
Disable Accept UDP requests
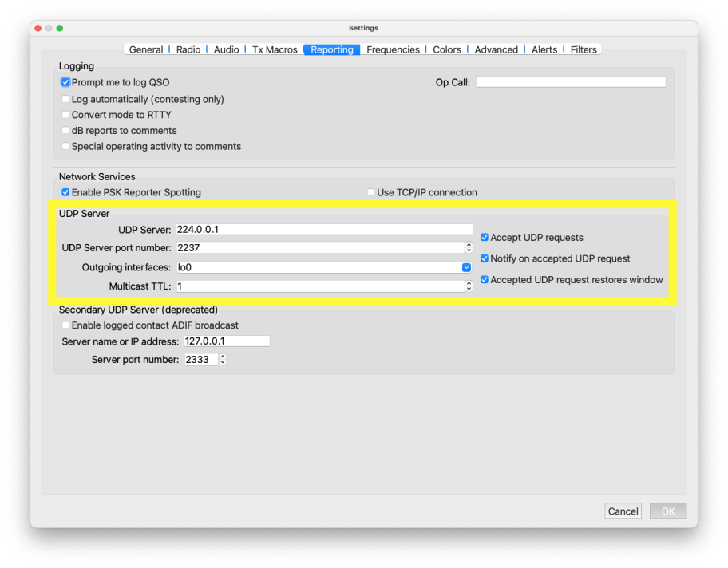485,238
